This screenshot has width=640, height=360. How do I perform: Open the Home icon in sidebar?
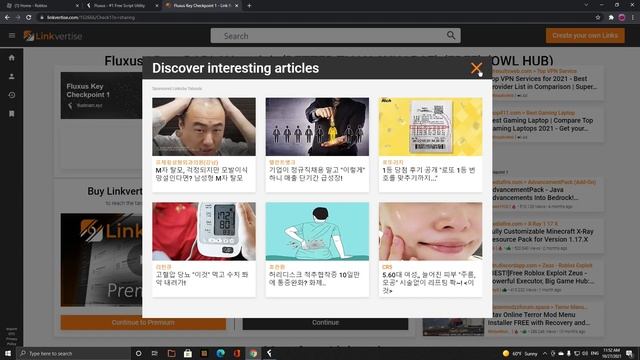pos(12,58)
